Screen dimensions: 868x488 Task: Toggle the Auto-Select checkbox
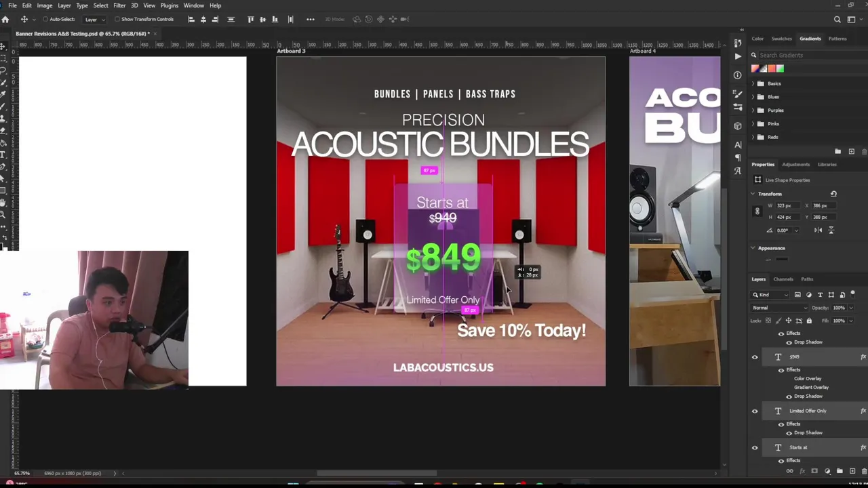point(45,19)
